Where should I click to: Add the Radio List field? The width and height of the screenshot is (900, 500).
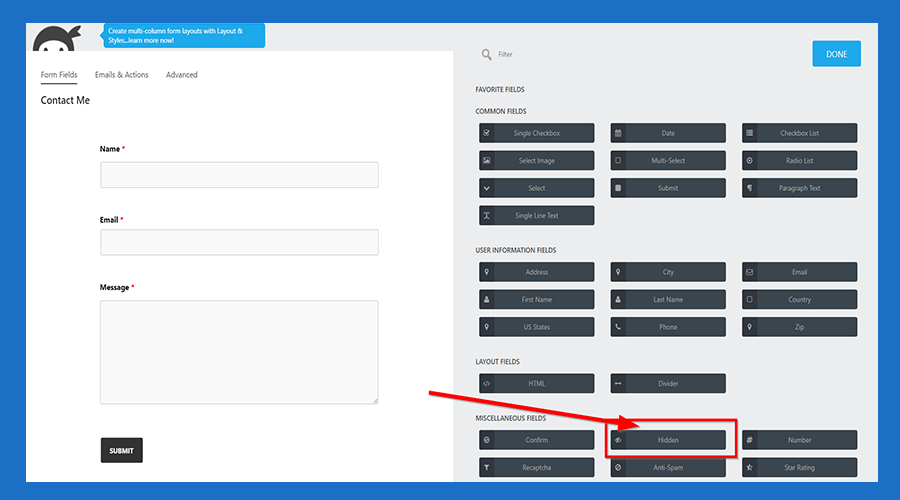coord(799,161)
